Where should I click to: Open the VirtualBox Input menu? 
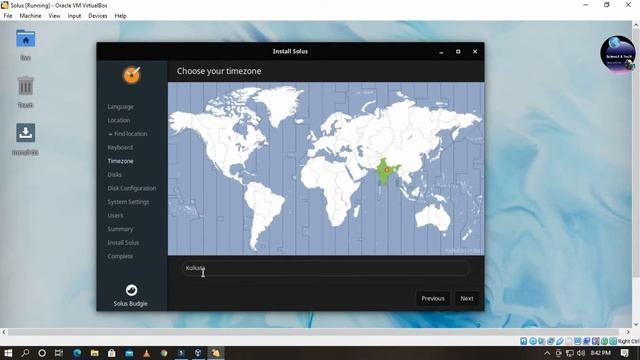[x=74, y=16]
